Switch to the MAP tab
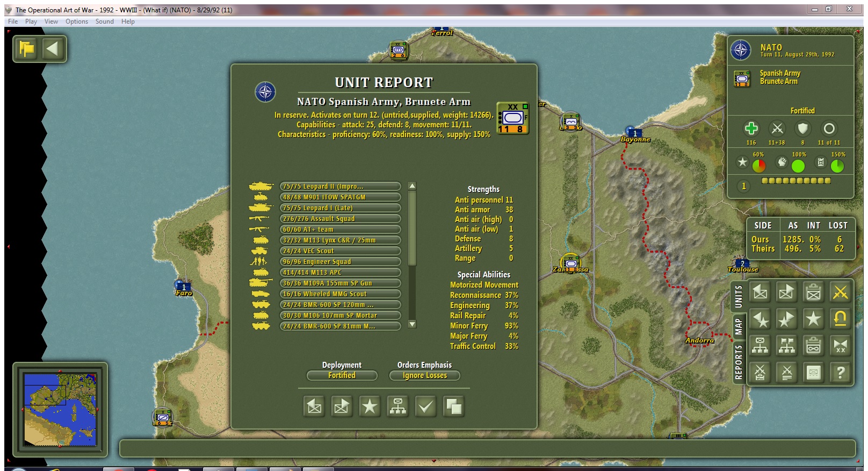The image size is (868, 471). click(x=739, y=326)
